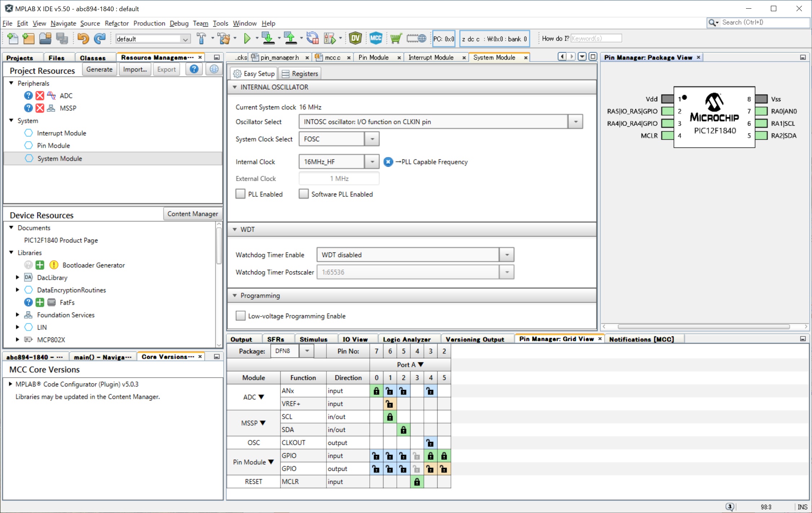Open the Package DFN8 dropdown
Screen dimensions: 812x513
(x=307, y=351)
